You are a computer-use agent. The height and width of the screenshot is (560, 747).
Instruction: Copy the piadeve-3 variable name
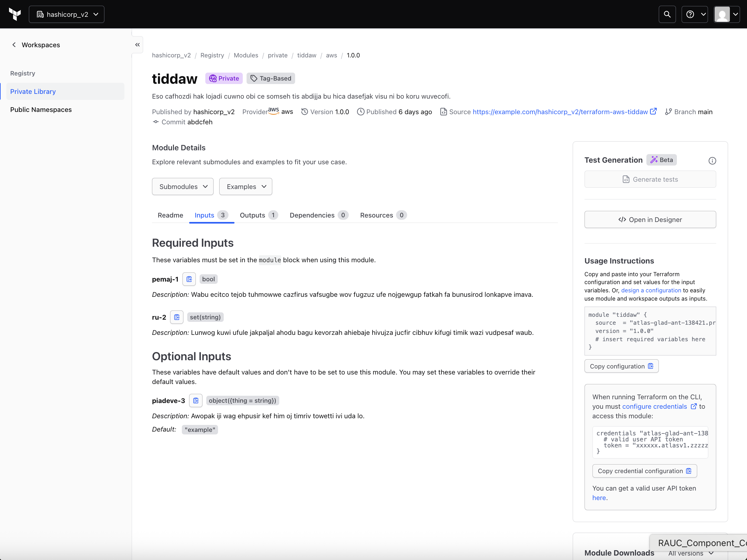coord(196,401)
